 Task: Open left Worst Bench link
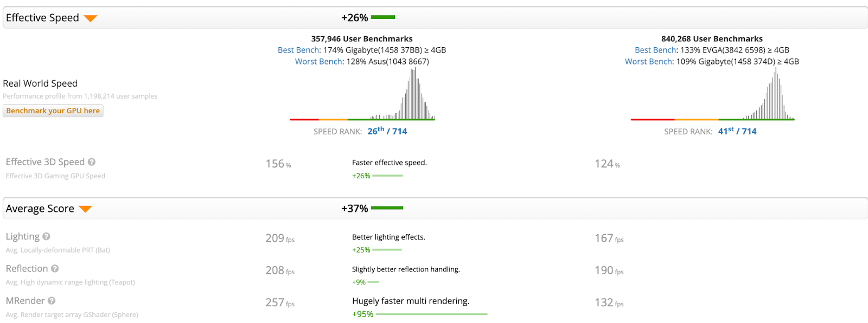(318, 61)
